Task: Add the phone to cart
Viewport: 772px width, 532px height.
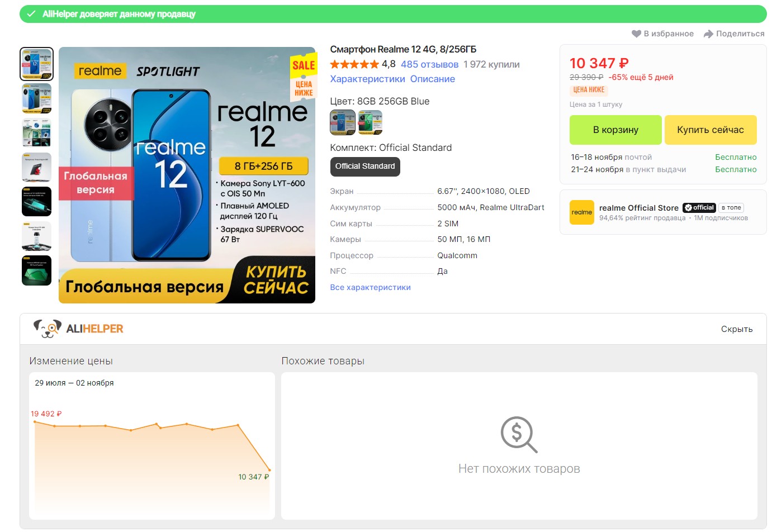Action: [615, 130]
